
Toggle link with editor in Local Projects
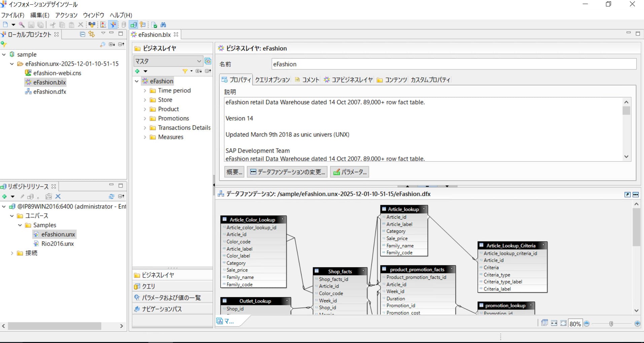click(92, 34)
